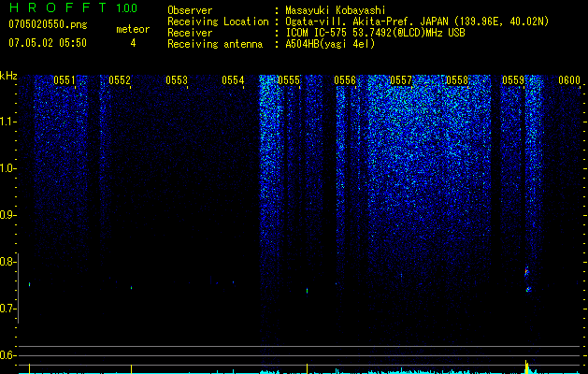Viewport: 588px width, 374px height.
Task: Click the Receiving Location value text
Action: tap(417, 22)
